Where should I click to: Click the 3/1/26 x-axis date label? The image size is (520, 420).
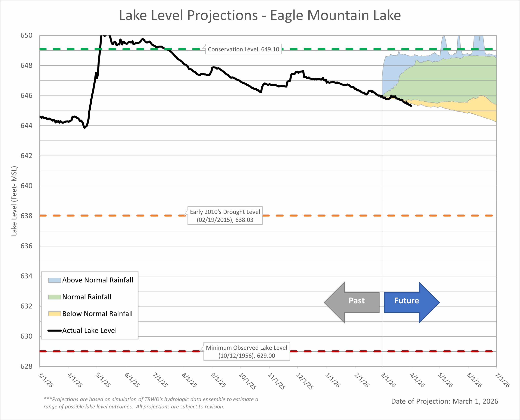(388, 380)
